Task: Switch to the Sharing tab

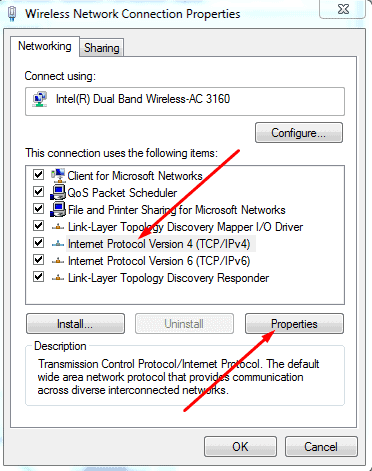Action: coord(102,48)
